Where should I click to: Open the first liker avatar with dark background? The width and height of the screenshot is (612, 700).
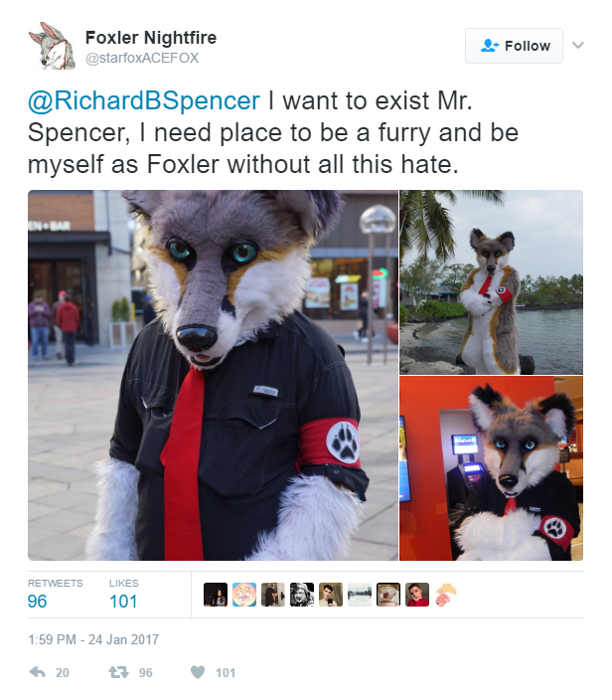[x=216, y=595]
